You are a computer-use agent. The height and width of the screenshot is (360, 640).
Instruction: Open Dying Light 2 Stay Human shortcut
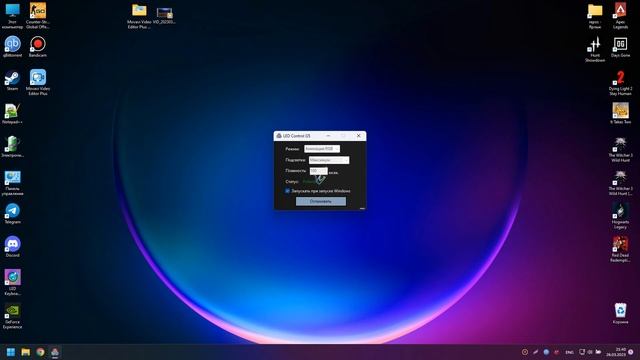620,83
